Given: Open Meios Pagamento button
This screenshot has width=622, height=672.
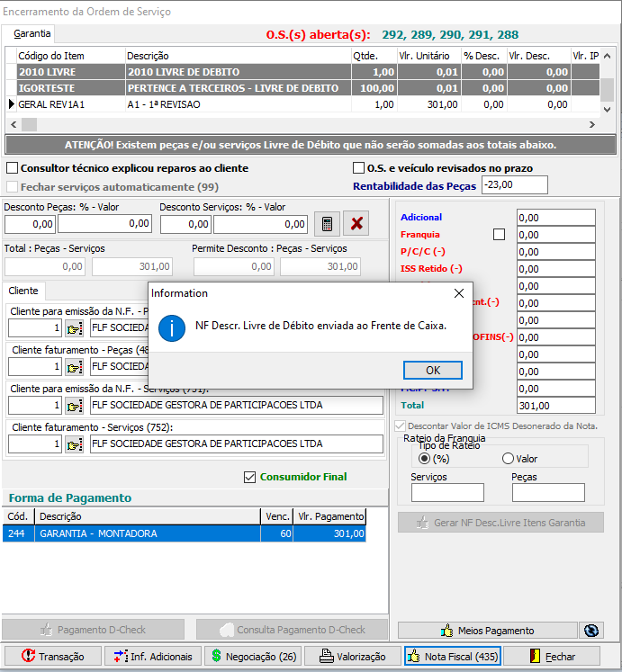Looking at the screenshot, I should [487, 631].
